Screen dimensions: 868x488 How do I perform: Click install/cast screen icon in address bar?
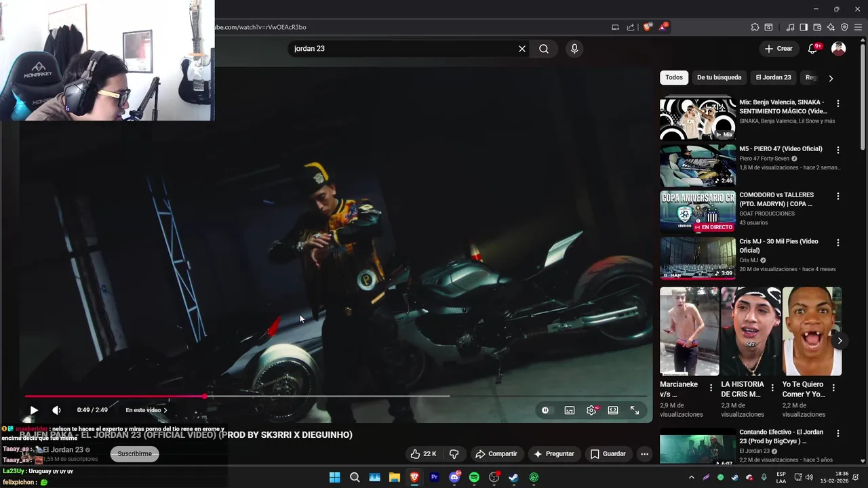pos(615,27)
